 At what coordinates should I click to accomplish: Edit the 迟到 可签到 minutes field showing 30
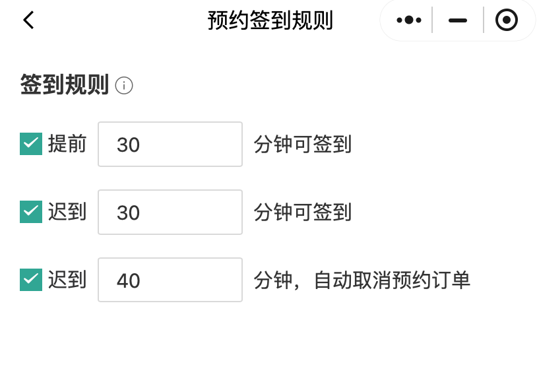tap(170, 212)
